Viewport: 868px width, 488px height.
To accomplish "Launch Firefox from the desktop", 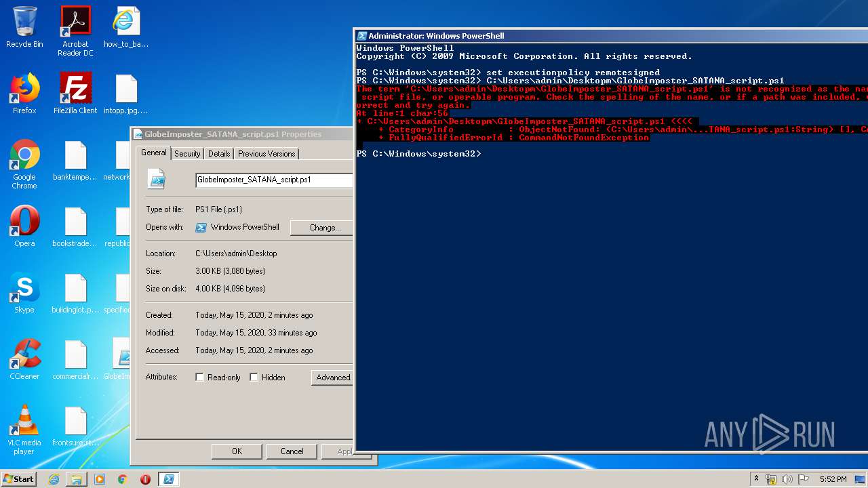I will [24, 94].
